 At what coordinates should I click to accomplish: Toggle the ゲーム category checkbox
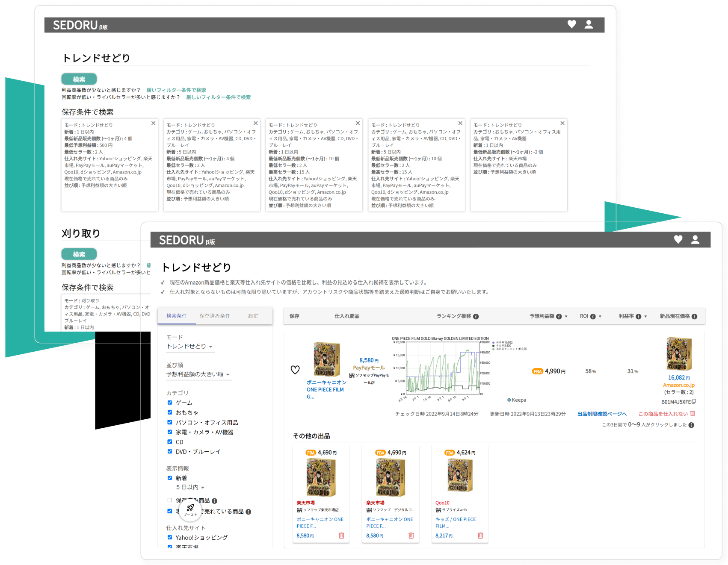[170, 403]
